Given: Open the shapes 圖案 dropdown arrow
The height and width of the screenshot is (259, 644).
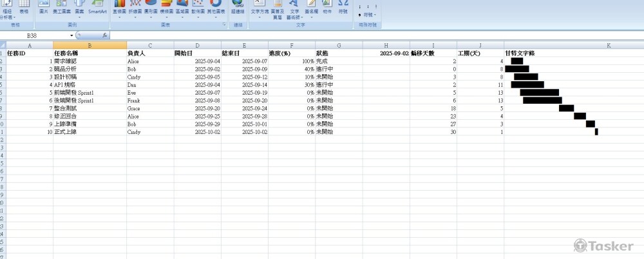Looking at the screenshot, I should [x=79, y=17].
